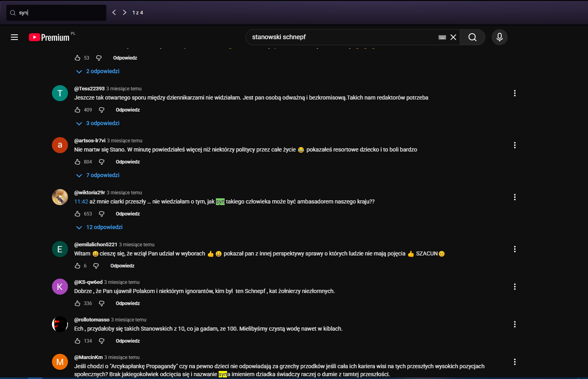Click the magnifier search button
The image size is (588, 379).
pos(472,37)
